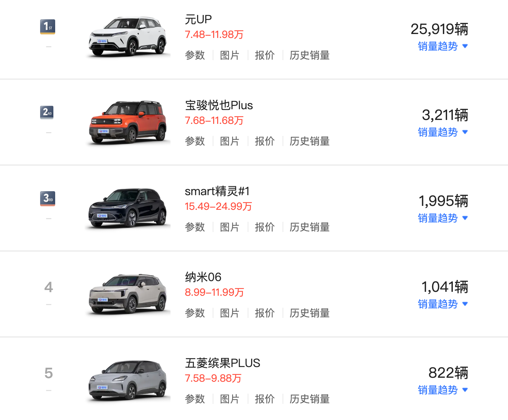
Task: Open 历史销量 for 元UP
Action: coord(310,55)
